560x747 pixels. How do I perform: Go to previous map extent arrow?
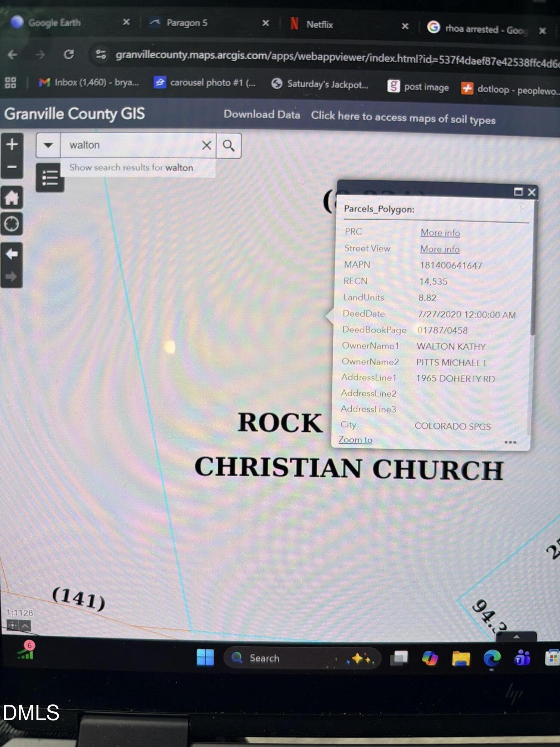(x=12, y=254)
